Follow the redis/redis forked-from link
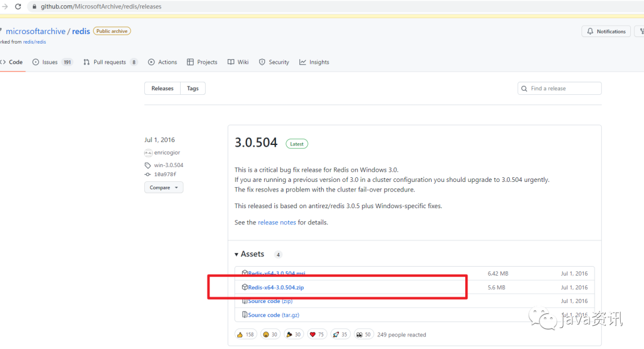This screenshot has width=644, height=349. pos(35,42)
